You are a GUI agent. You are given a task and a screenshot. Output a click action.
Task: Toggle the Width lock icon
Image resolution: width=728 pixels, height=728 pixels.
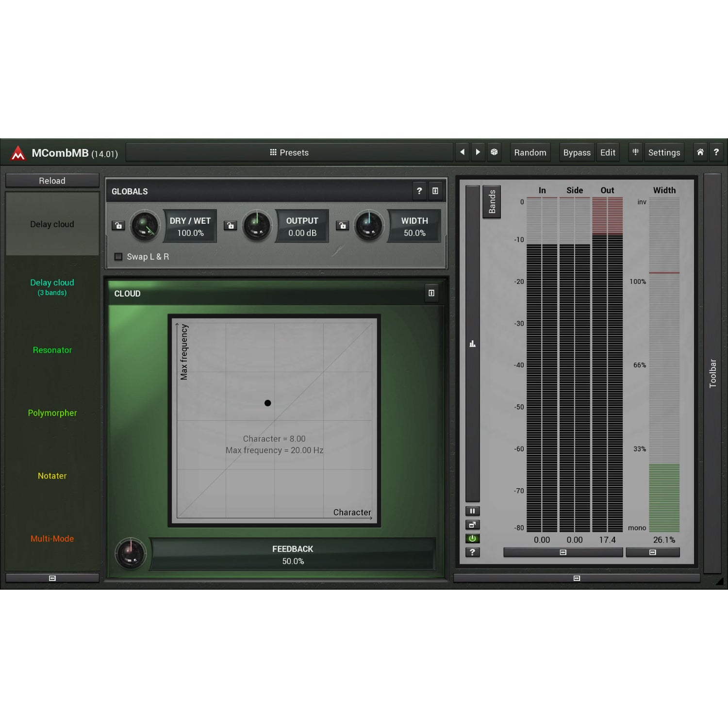[343, 226]
